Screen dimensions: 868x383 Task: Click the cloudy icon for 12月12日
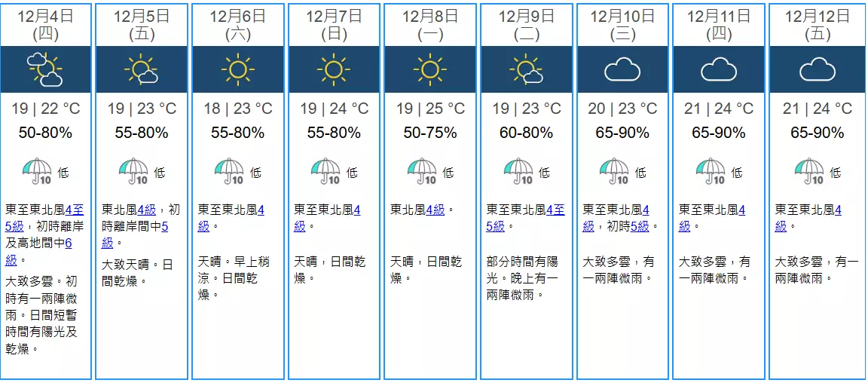point(818,71)
